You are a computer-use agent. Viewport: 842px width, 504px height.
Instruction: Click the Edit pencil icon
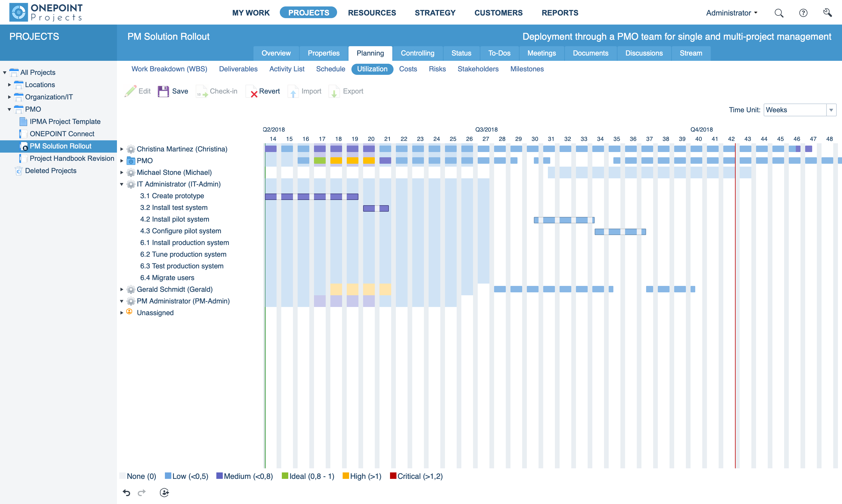130,91
